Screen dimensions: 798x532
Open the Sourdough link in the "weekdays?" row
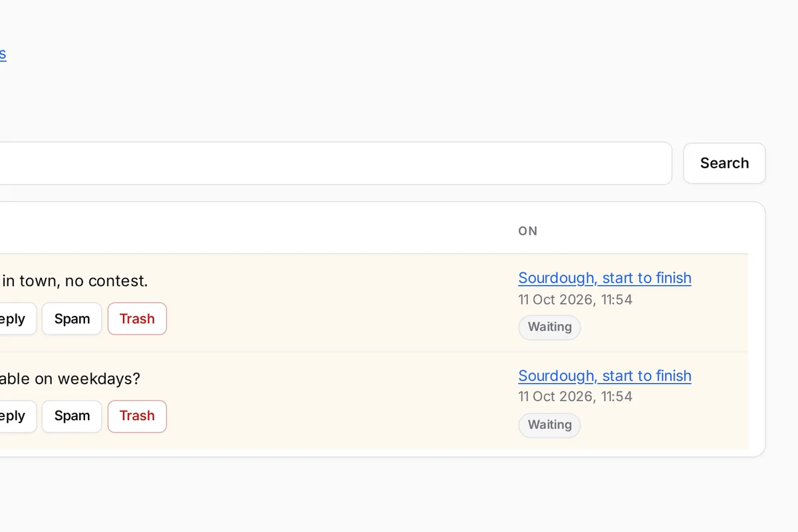[604, 376]
